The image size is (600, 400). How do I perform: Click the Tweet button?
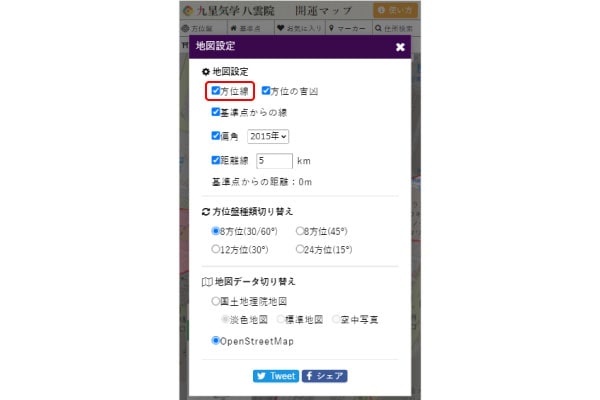[x=276, y=376]
